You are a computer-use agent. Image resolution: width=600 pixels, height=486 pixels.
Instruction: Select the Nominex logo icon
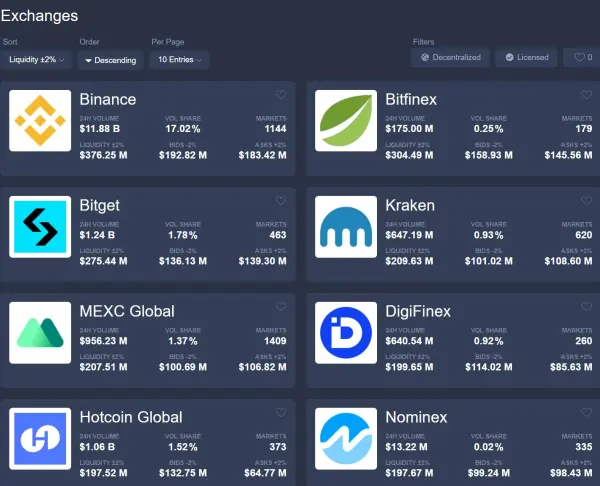(x=346, y=439)
